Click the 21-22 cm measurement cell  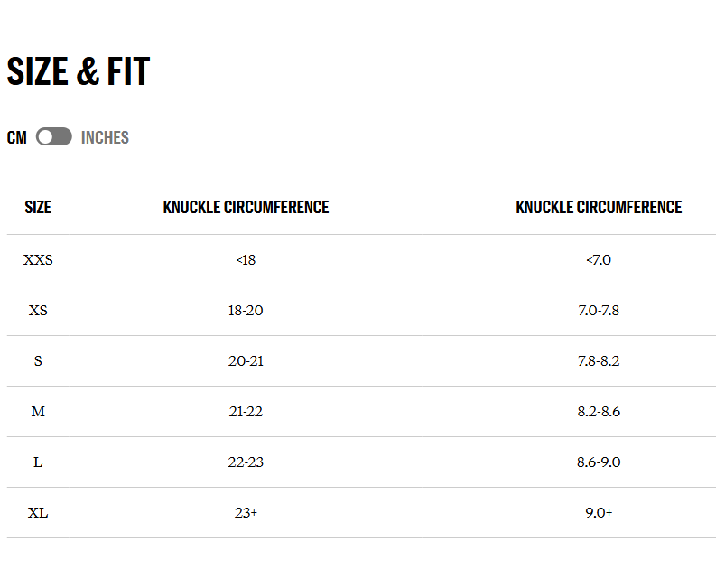(246, 412)
